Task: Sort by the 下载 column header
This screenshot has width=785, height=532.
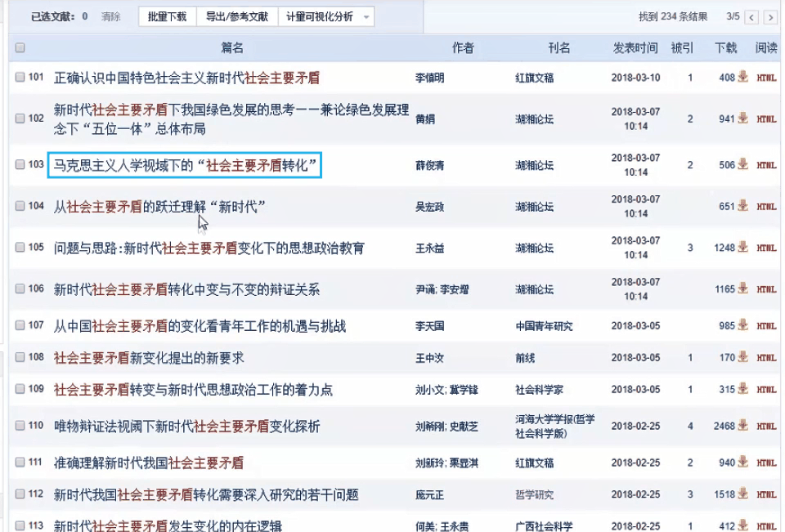Action: click(x=725, y=48)
